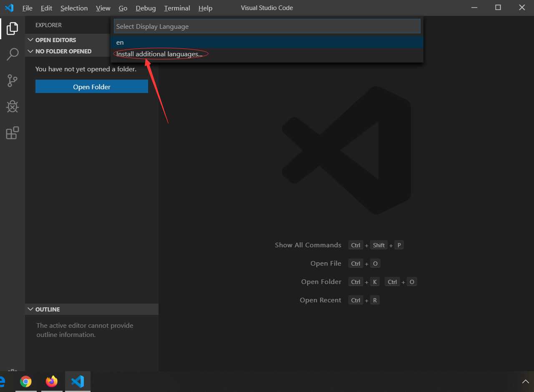The width and height of the screenshot is (534, 392).
Task: Open the Search view in activity bar
Action: [x=13, y=54]
